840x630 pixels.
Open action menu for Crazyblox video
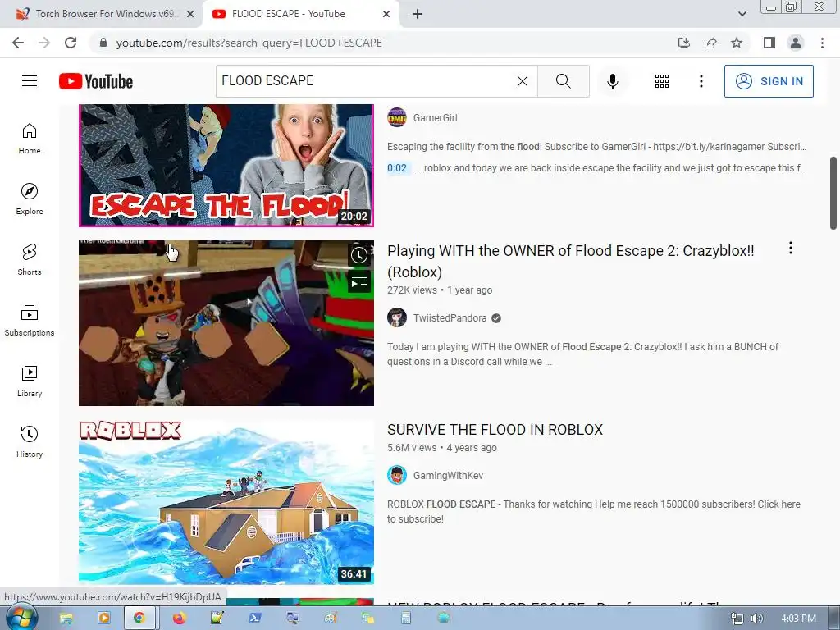pyautogui.click(x=790, y=248)
